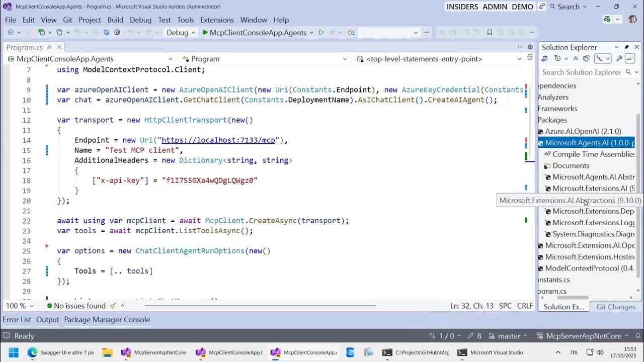644x362 pixels.
Task: Click the Visual Studio logo icon
Action: click(7, 7)
